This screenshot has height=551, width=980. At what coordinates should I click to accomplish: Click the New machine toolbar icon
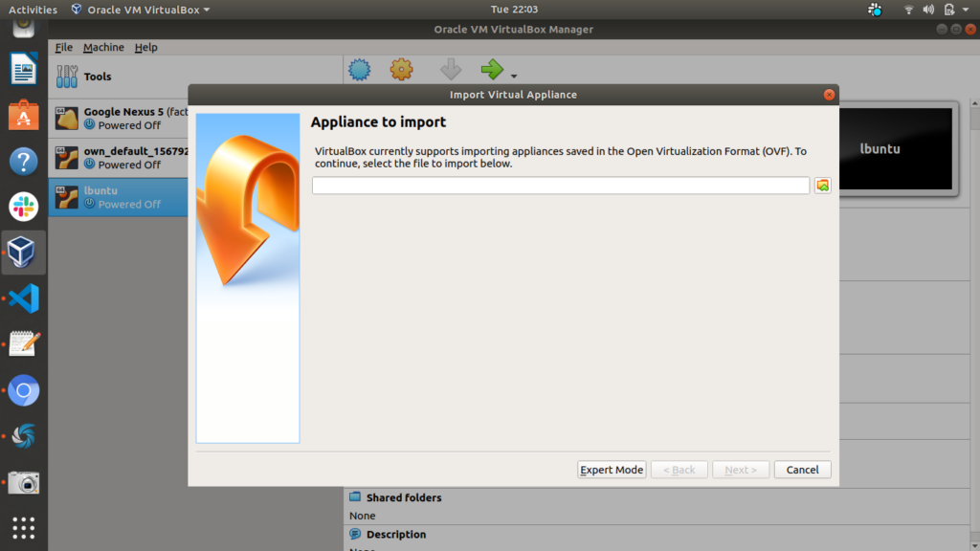[x=360, y=69]
